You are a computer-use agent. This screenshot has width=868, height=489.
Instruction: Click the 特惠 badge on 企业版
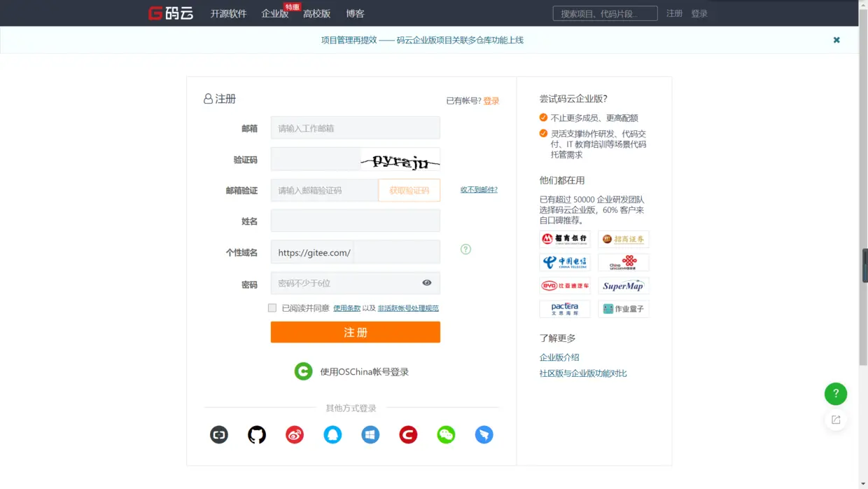(x=292, y=7)
